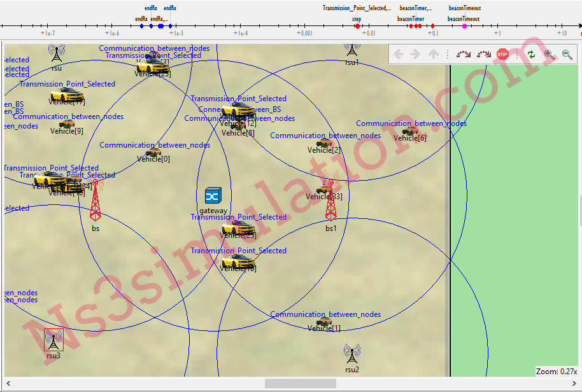Click "Transmission_Point_Selected" label above Vehicle[18]
Viewport: 582px width, 392px height.
[239, 251]
